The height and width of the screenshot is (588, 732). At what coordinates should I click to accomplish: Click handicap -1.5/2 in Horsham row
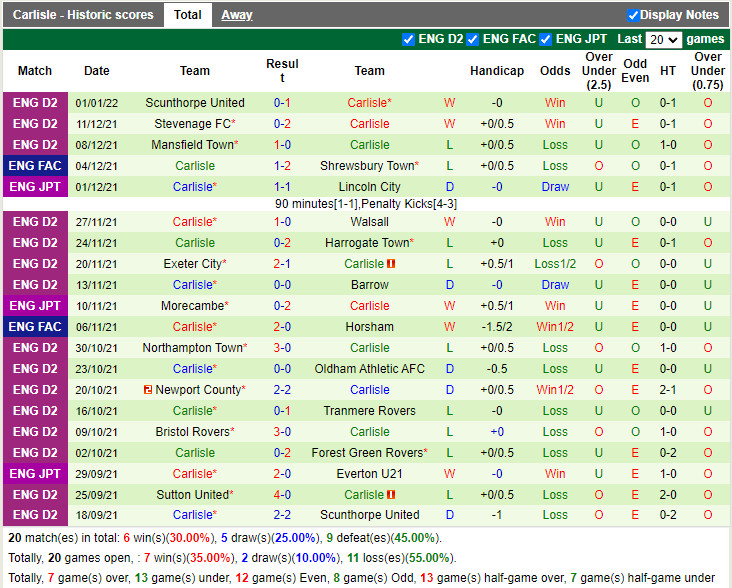pos(497,327)
